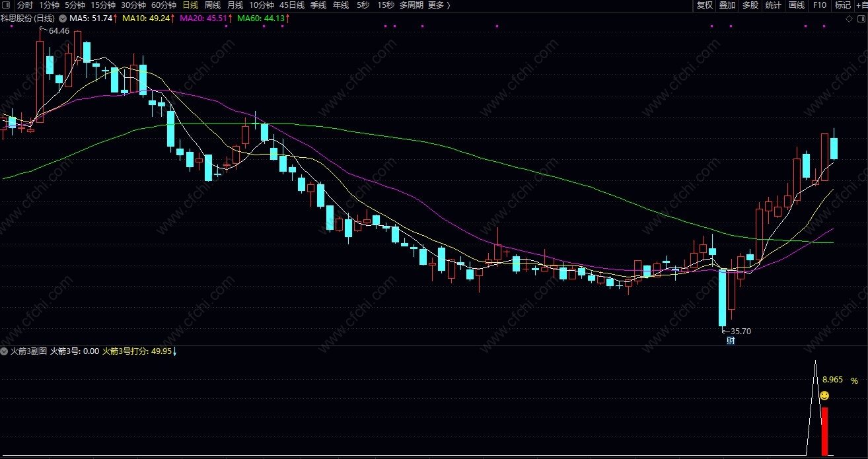868x459 pixels.
Task: Select the 15秒 period tab
Action: pos(386,5)
